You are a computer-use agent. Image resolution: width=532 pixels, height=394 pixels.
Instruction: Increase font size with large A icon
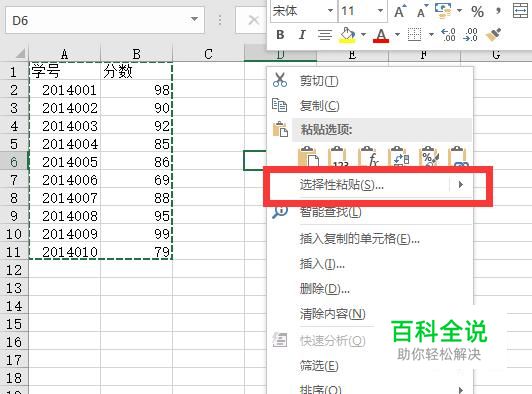[x=400, y=12]
